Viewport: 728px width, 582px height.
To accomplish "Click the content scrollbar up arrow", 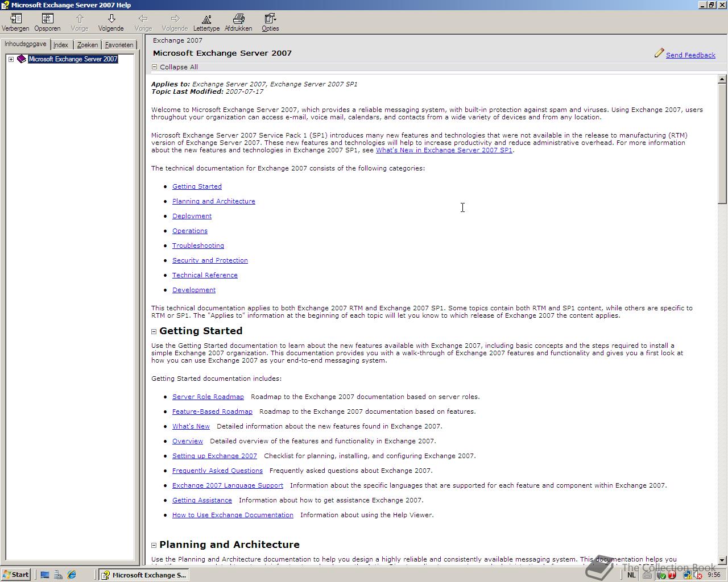I will pyautogui.click(x=722, y=79).
